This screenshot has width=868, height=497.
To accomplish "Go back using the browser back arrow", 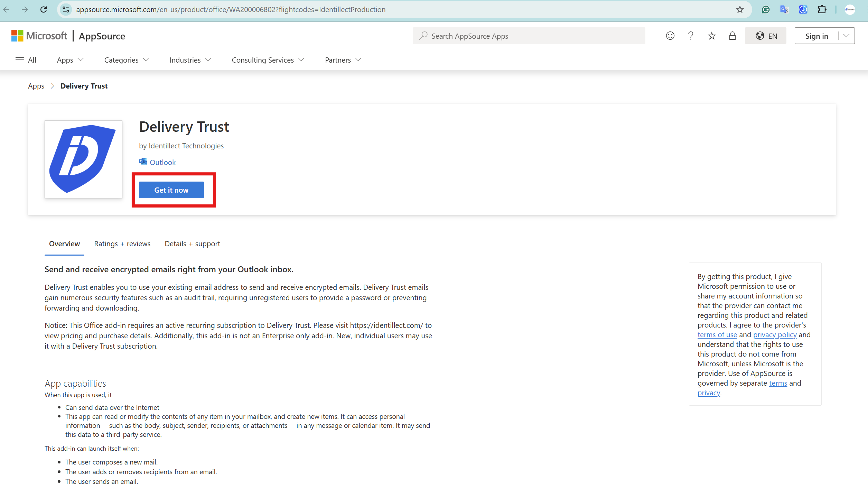I will pyautogui.click(x=7, y=9).
